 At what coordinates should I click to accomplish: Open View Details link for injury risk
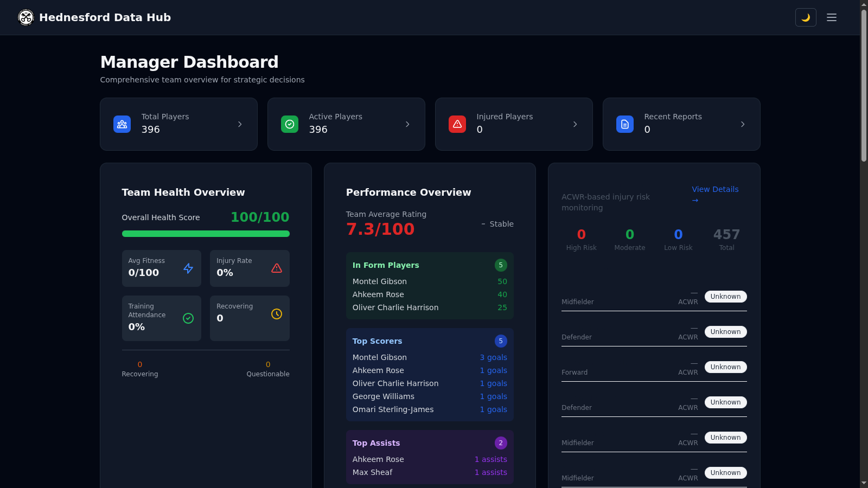click(x=715, y=194)
